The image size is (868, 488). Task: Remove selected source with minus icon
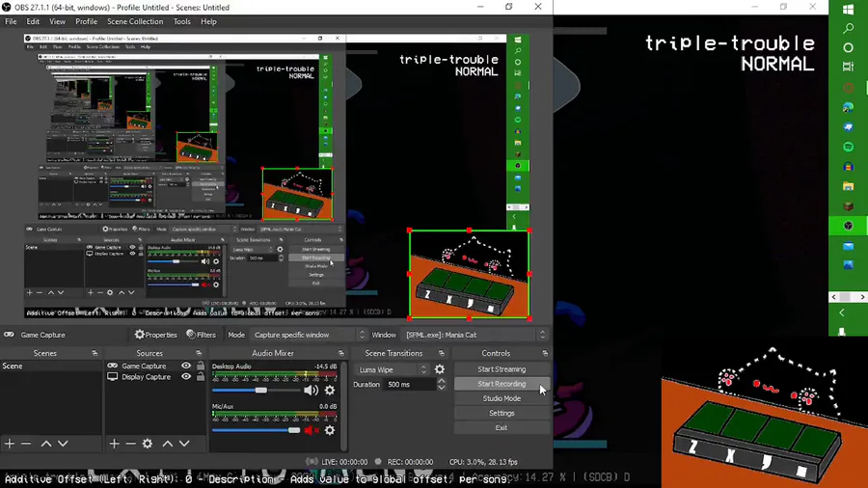[130, 444]
